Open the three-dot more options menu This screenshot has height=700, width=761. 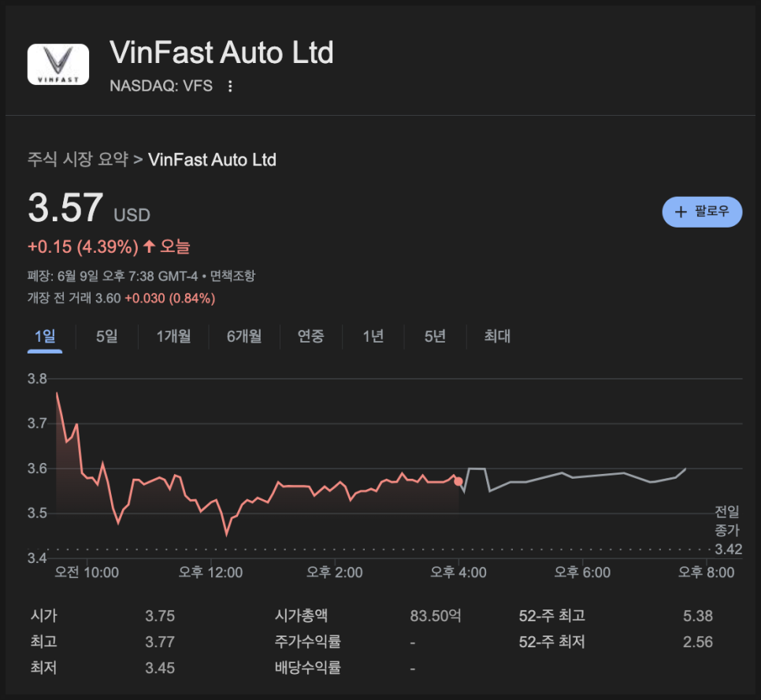pos(230,87)
